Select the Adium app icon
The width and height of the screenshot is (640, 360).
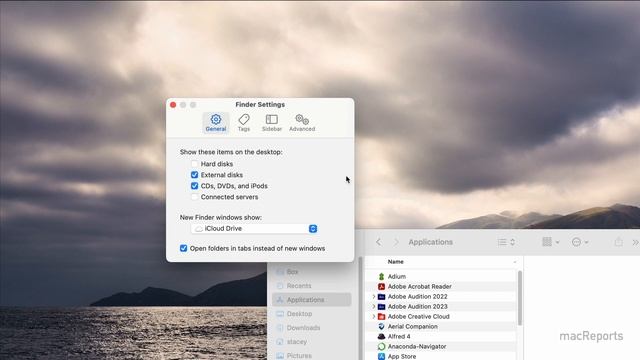tap(381, 276)
